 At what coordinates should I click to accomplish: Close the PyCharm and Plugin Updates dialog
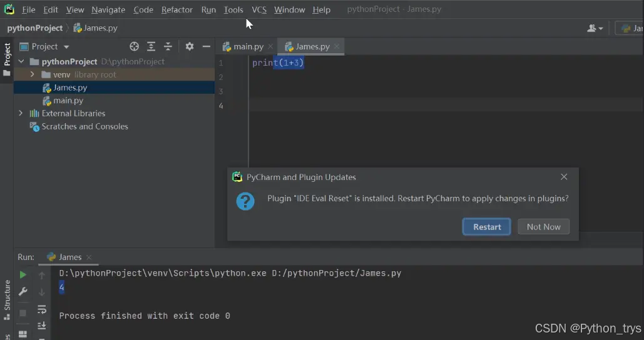click(x=564, y=177)
